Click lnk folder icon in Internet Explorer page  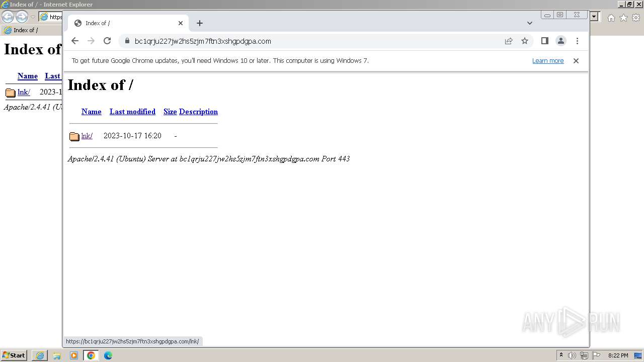(11, 93)
